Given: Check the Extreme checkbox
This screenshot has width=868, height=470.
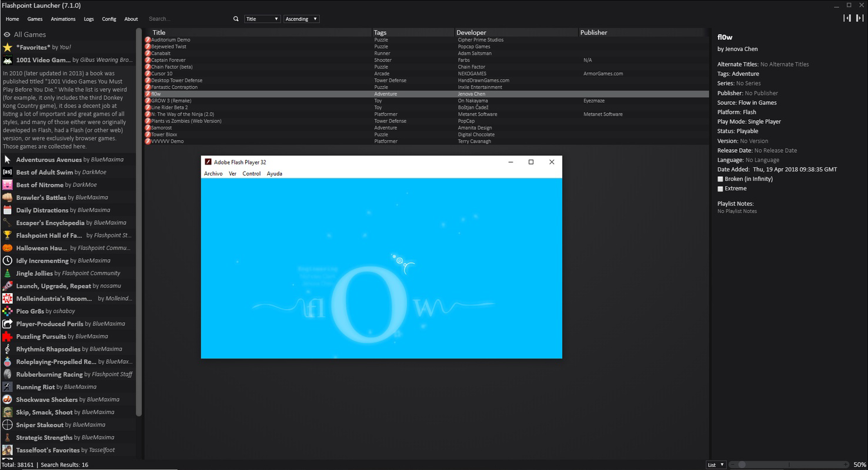Looking at the screenshot, I should pos(720,189).
